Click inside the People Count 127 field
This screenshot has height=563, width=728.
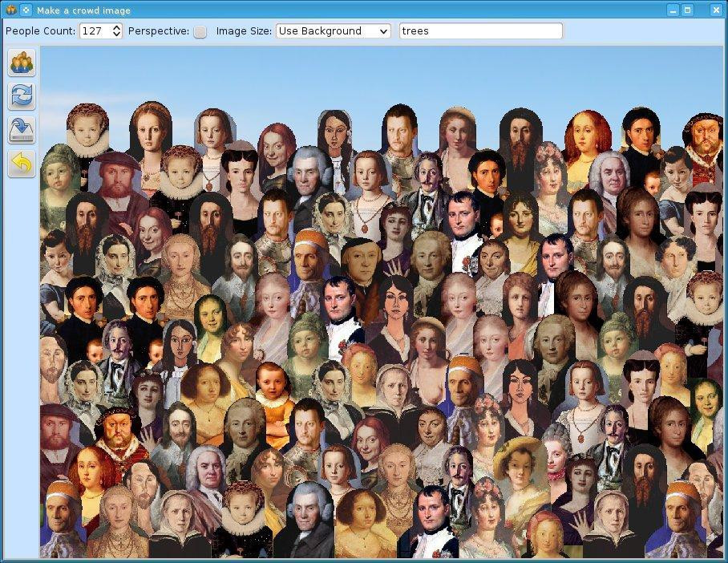[96, 31]
